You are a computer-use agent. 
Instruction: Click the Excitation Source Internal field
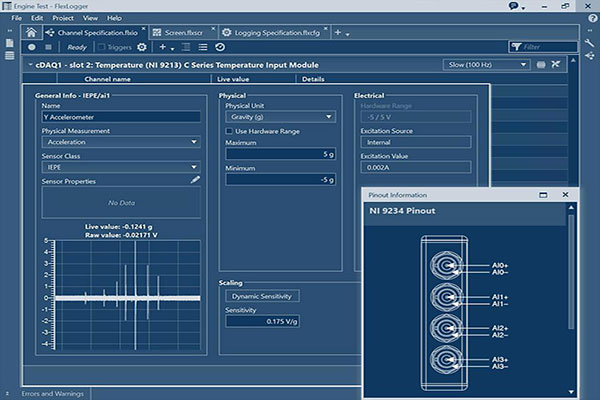(416, 142)
